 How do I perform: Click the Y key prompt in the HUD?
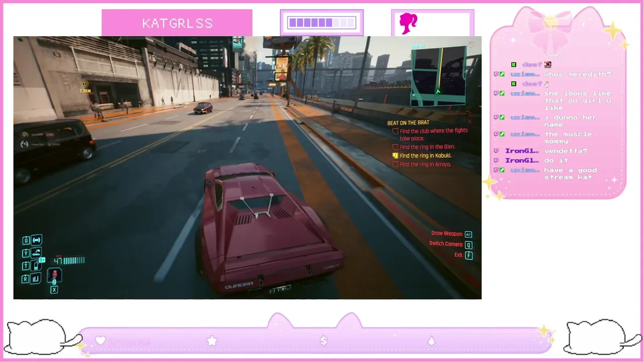[x=26, y=253]
